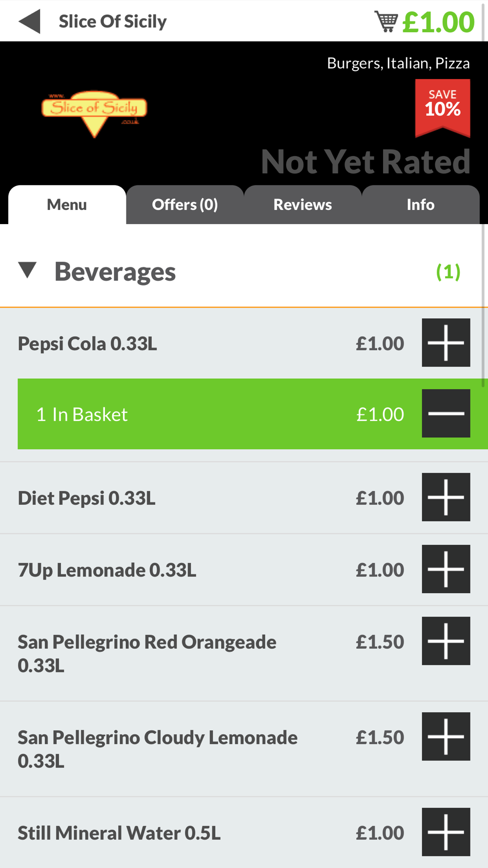Tap the Slice of Sicily logo
Viewport: 488px width, 868px height.
click(x=94, y=112)
